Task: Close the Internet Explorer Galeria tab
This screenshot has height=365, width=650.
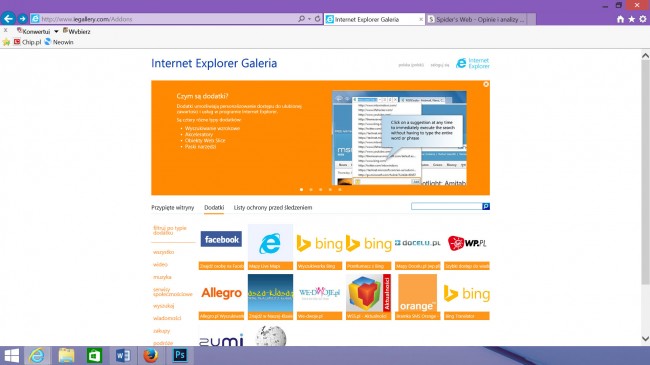Action: point(421,19)
